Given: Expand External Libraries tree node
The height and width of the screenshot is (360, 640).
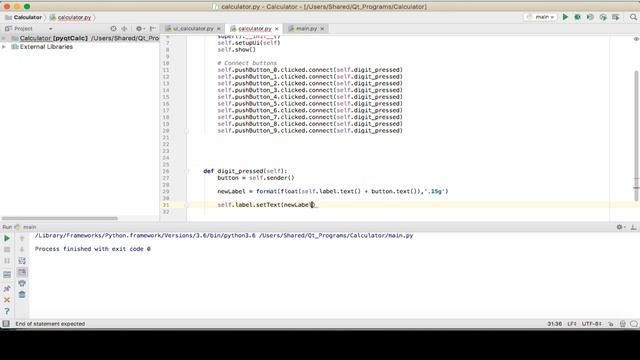Looking at the screenshot, I should pyautogui.click(x=4, y=47).
